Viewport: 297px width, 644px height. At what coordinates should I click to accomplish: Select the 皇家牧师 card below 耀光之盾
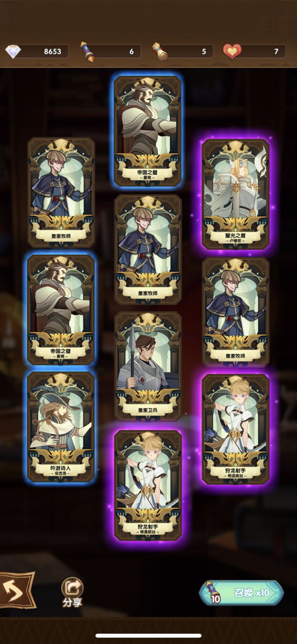coord(236,311)
